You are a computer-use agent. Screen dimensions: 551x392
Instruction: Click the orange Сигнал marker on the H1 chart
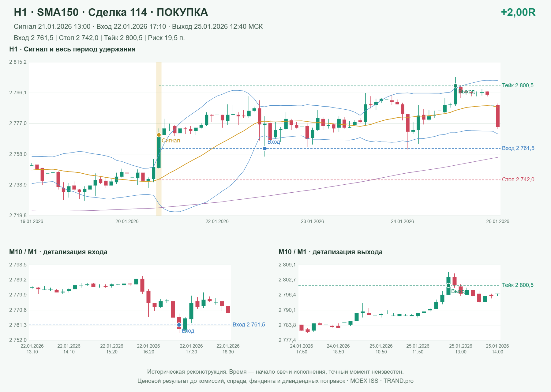point(159,135)
